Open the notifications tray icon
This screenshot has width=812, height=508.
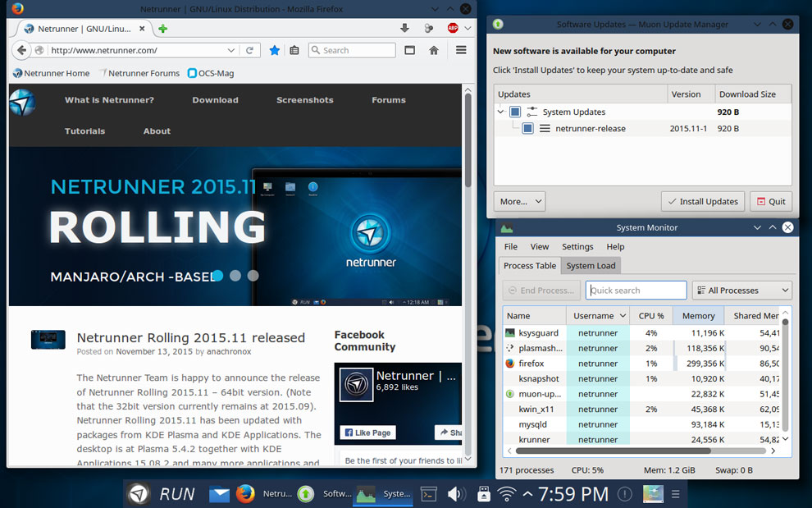(x=625, y=494)
